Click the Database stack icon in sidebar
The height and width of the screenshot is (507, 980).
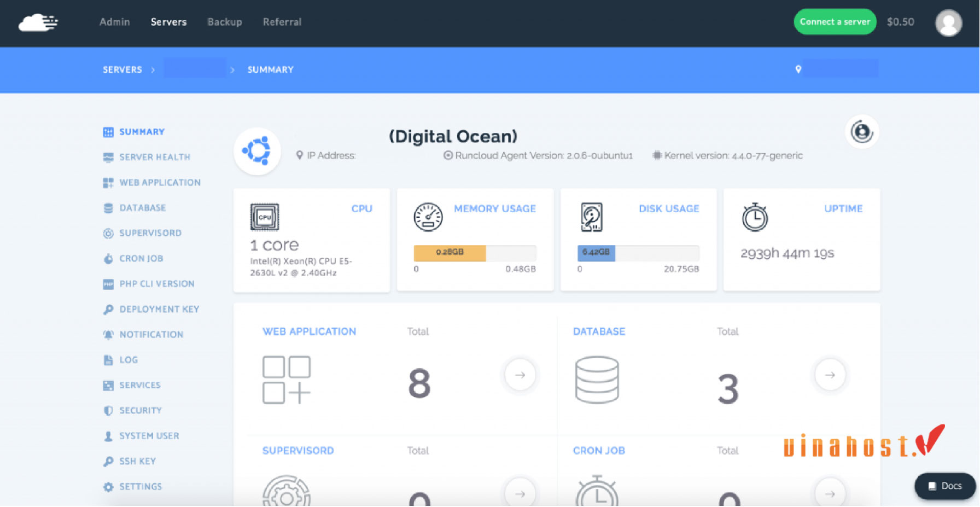[x=108, y=208]
